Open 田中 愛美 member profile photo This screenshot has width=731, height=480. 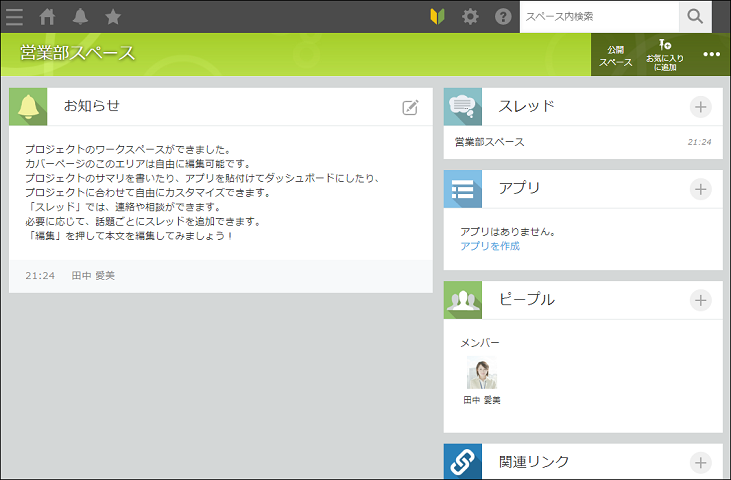tap(482, 373)
